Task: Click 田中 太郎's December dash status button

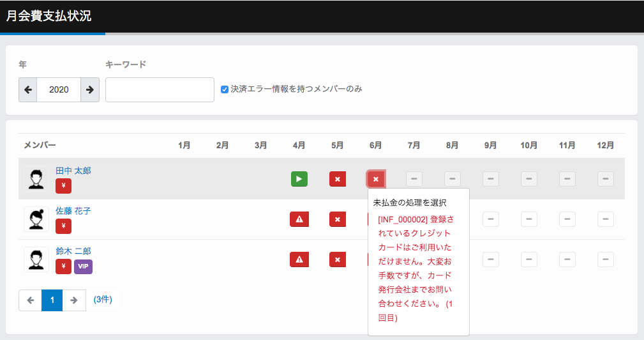Action: 605,179
